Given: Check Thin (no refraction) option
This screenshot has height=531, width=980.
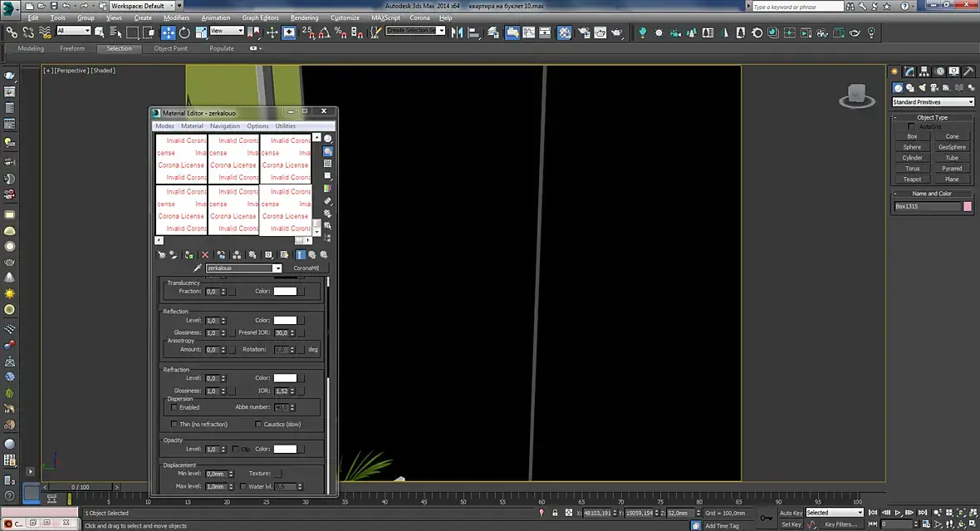Looking at the screenshot, I should [x=174, y=424].
